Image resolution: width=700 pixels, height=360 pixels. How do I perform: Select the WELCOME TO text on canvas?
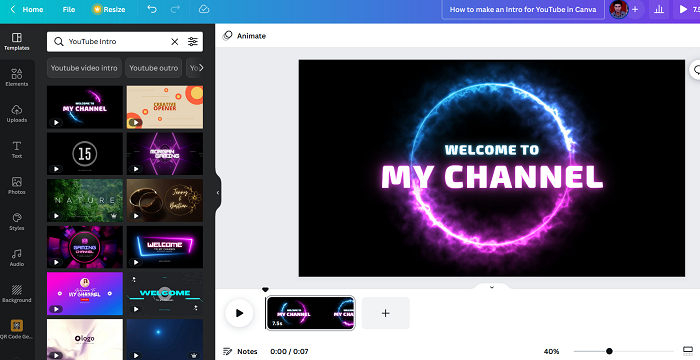tap(492, 150)
